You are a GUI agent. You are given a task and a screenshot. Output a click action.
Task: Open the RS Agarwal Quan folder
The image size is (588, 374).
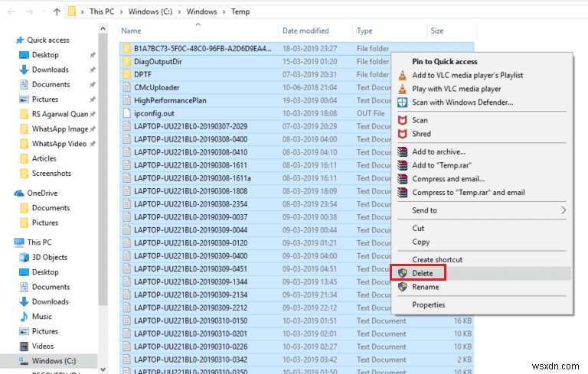[60, 114]
